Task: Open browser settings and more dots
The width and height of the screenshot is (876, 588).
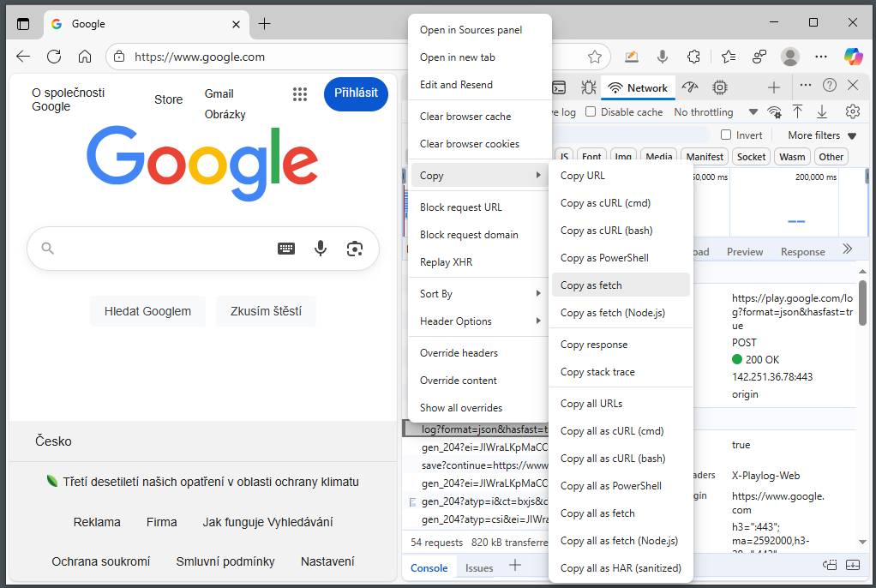Action: pos(821,57)
